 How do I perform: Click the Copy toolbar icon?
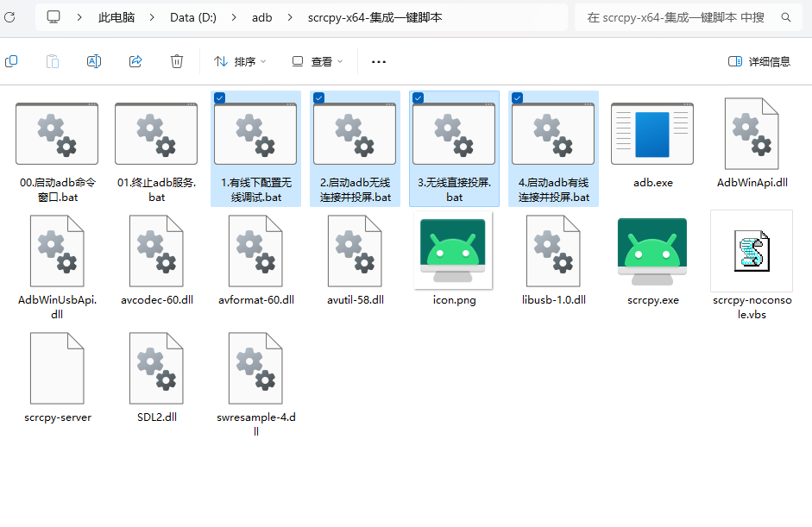(11, 61)
